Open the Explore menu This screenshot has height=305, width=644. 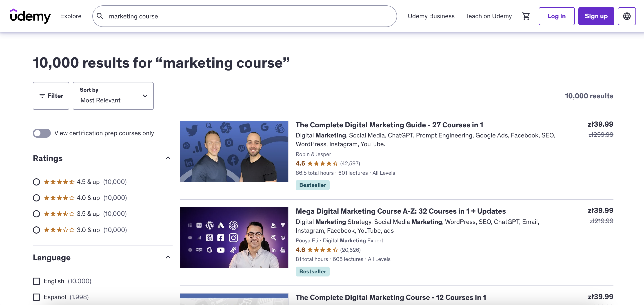point(71,16)
